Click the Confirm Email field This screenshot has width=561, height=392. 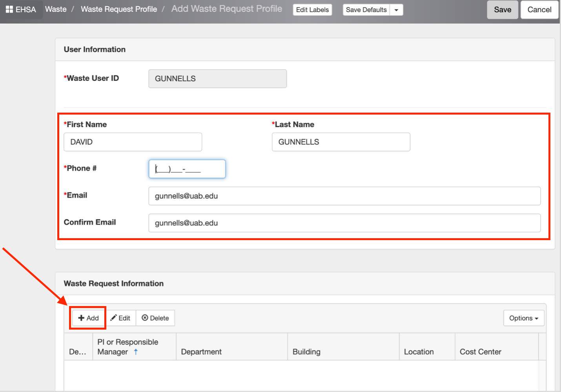coord(344,223)
